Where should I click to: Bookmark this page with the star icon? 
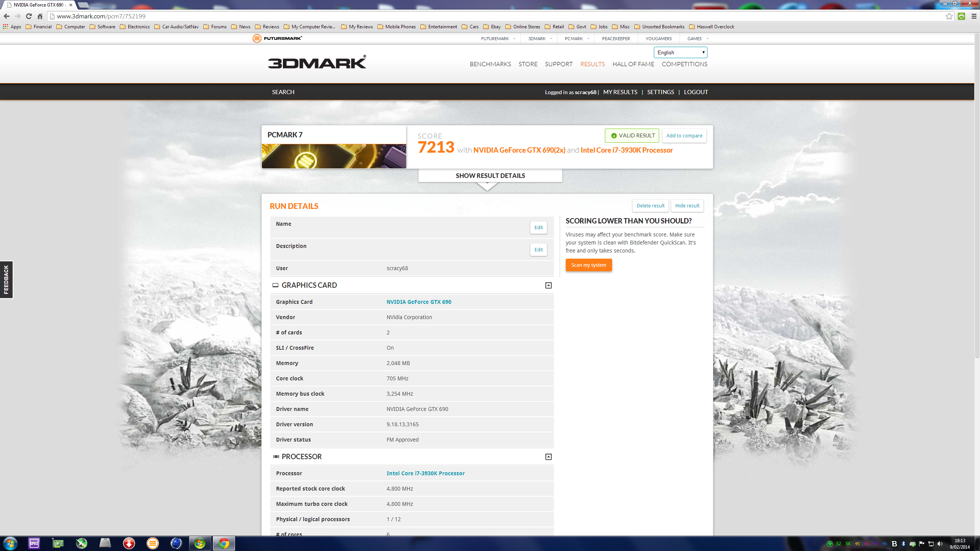(x=949, y=16)
